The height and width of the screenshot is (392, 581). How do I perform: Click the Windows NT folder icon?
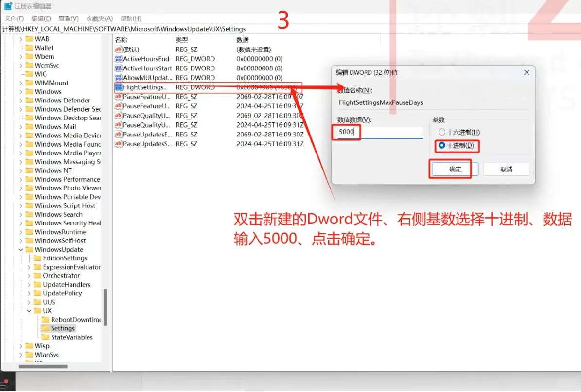[29, 170]
